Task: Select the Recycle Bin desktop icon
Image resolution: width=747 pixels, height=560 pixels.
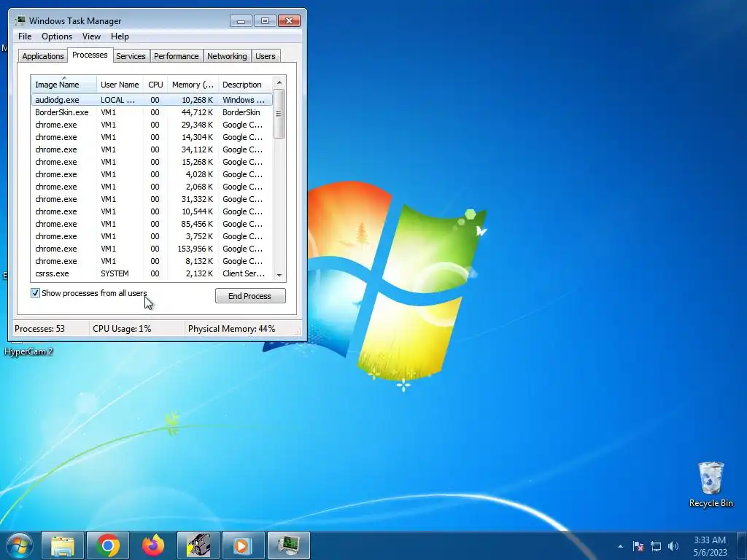Action: point(711,484)
